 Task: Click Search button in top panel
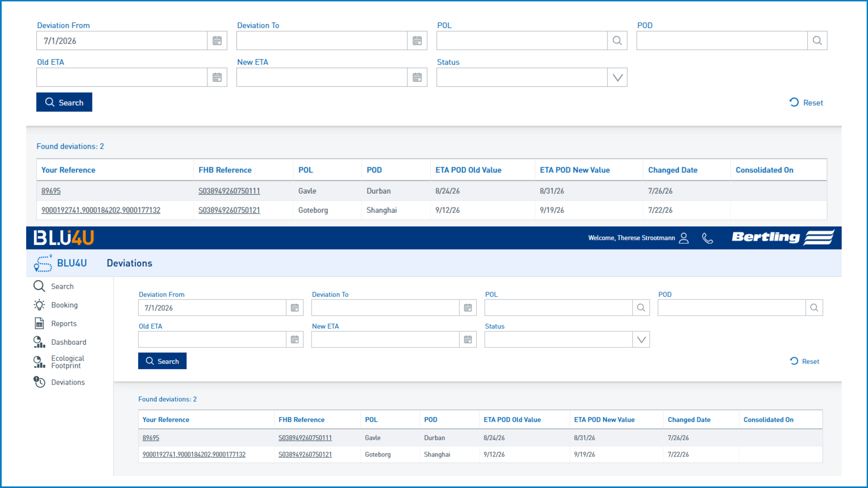[x=64, y=102]
